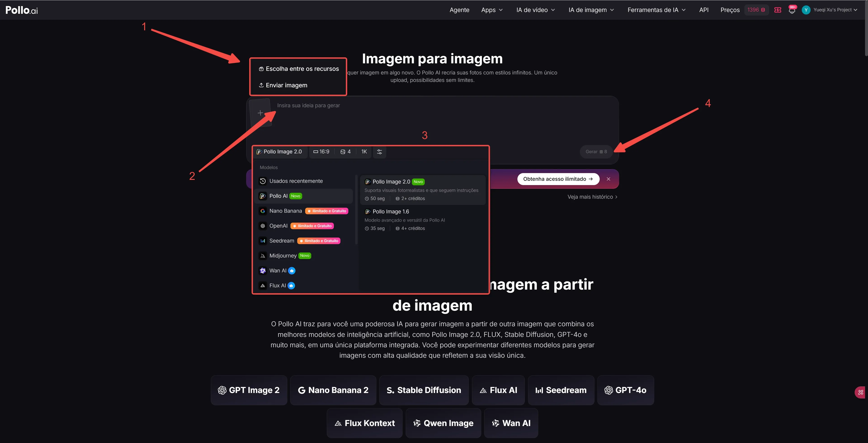The width and height of the screenshot is (868, 443).
Task: Open the coupon ticket icon
Action: [x=778, y=10]
